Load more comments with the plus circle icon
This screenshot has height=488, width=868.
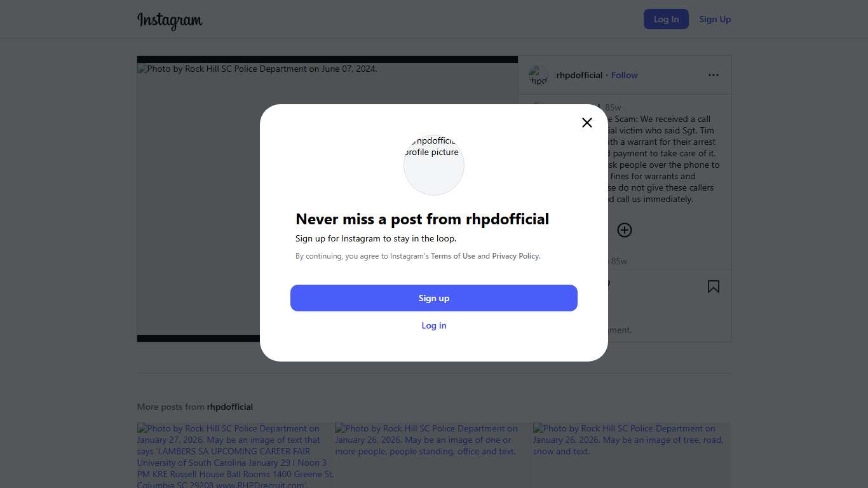625,230
